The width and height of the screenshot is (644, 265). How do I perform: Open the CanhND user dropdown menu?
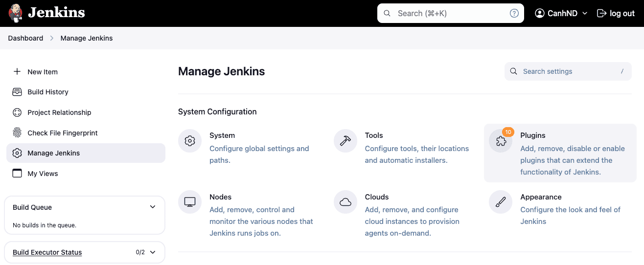tap(561, 13)
